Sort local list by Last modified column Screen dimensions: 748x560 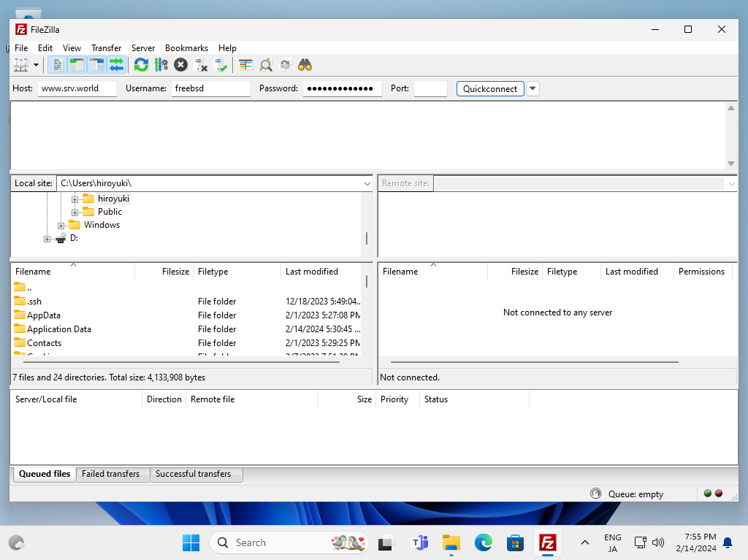(x=321, y=272)
